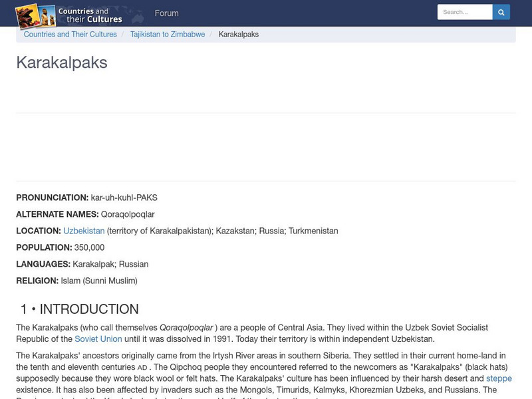Viewport: 532px width, 399px height.
Task: Open Tajikistan to Zimbabwe breadcrumb link
Action: coord(168,35)
